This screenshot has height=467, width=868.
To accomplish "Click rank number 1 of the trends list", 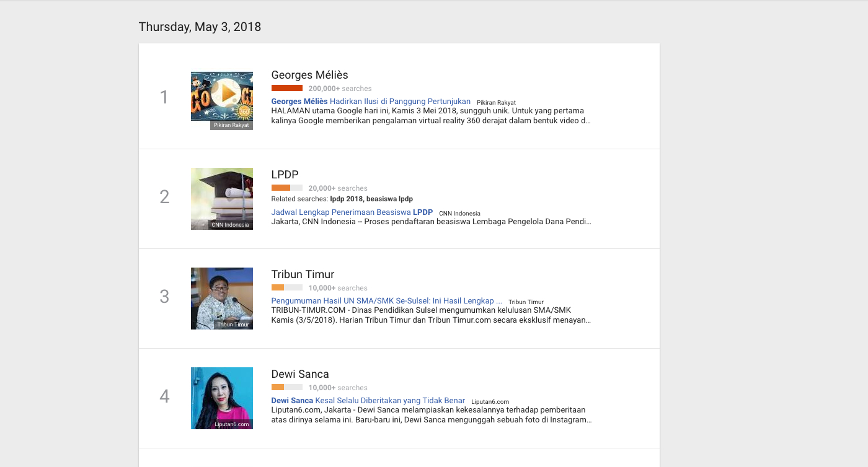I will click(x=164, y=97).
